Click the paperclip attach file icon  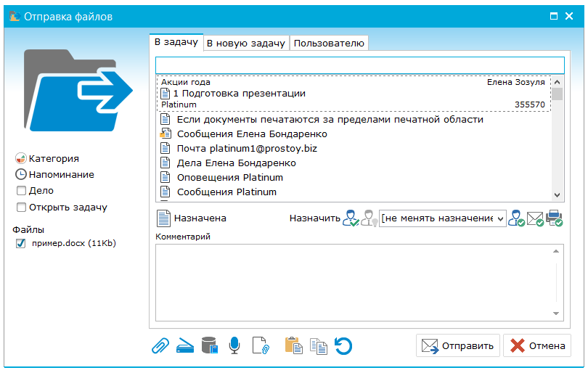click(x=160, y=345)
